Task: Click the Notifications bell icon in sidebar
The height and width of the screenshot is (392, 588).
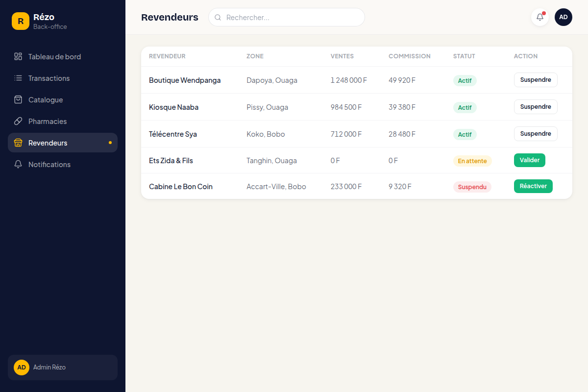Action: 18,164
